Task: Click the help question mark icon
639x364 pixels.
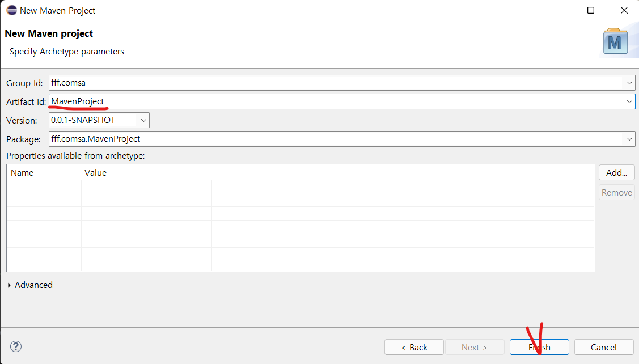Action: click(x=16, y=347)
